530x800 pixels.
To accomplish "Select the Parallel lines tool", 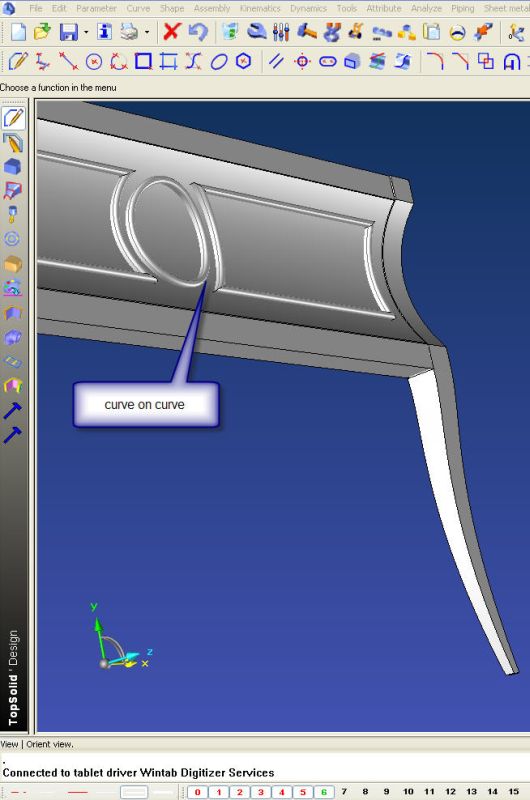I will pyautogui.click(x=276, y=61).
